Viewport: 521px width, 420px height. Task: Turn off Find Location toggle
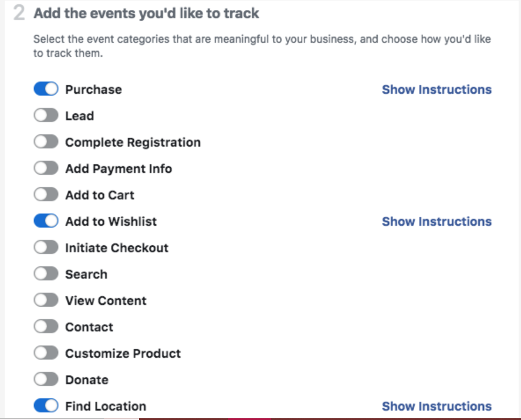point(46,406)
